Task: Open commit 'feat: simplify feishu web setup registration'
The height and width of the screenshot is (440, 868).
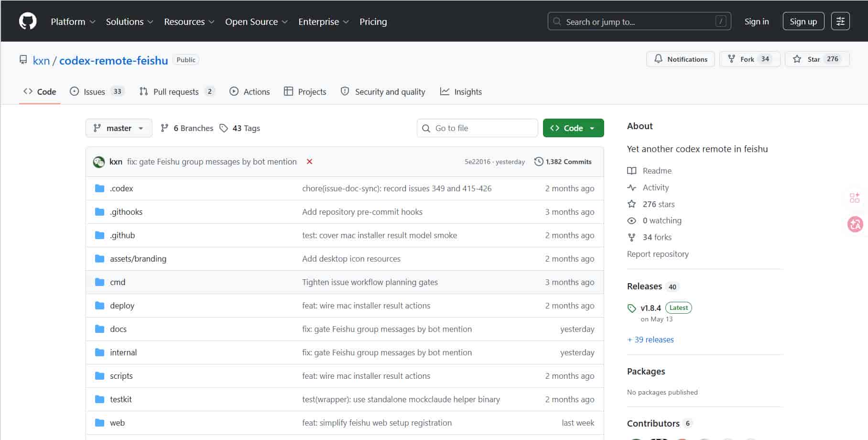Action: (377, 423)
